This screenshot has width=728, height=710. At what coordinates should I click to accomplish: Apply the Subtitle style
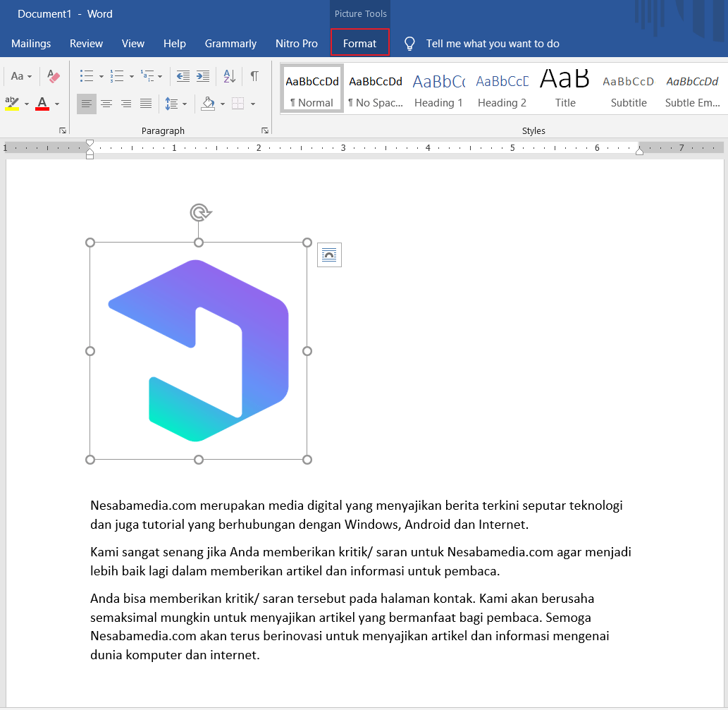coord(629,89)
